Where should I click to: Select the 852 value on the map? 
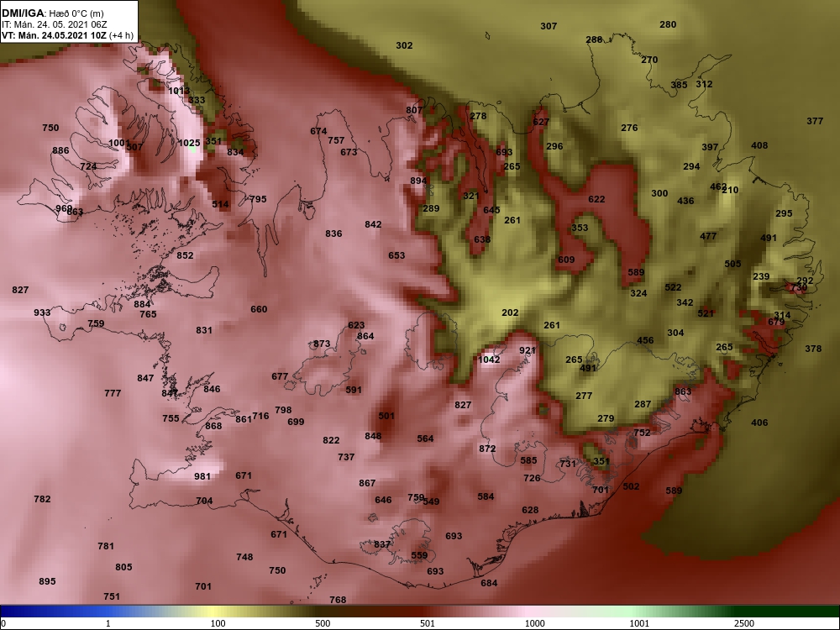click(x=185, y=255)
